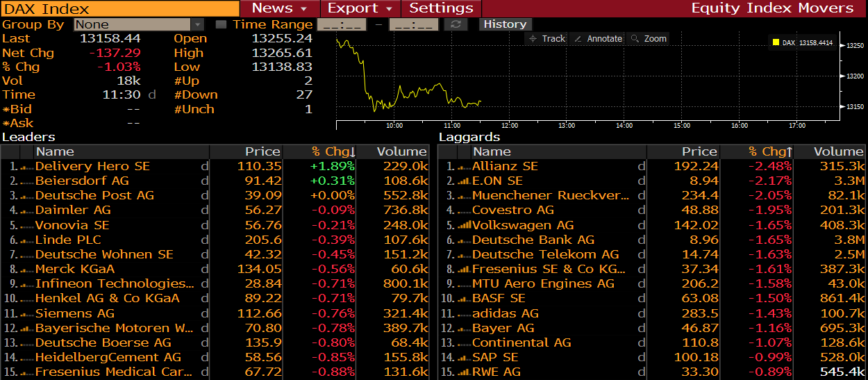Select Muenchener Rueckver name in Laggards

click(x=551, y=196)
